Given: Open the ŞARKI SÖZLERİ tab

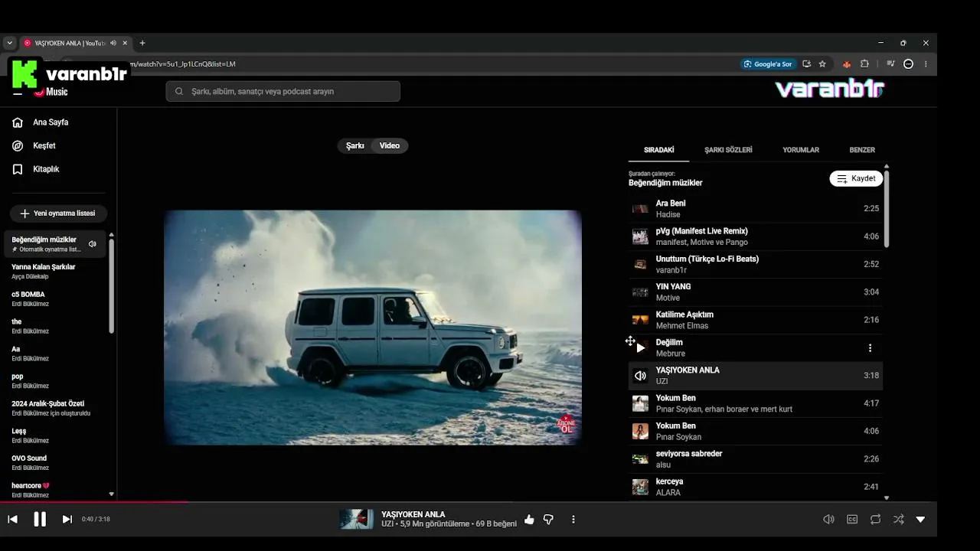Looking at the screenshot, I should click(728, 150).
